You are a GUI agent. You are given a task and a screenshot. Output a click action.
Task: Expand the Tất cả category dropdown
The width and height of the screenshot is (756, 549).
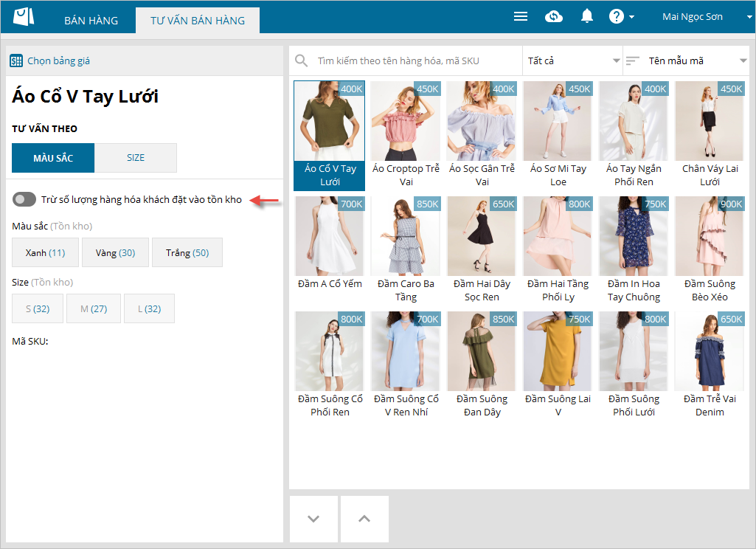coord(572,61)
